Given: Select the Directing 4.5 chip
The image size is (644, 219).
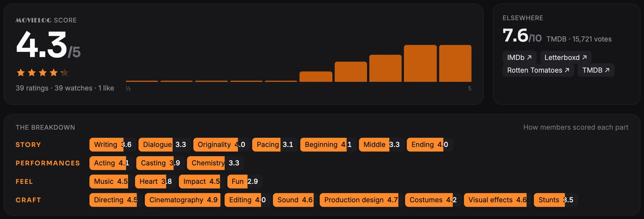Looking at the screenshot, I should 116,200.
